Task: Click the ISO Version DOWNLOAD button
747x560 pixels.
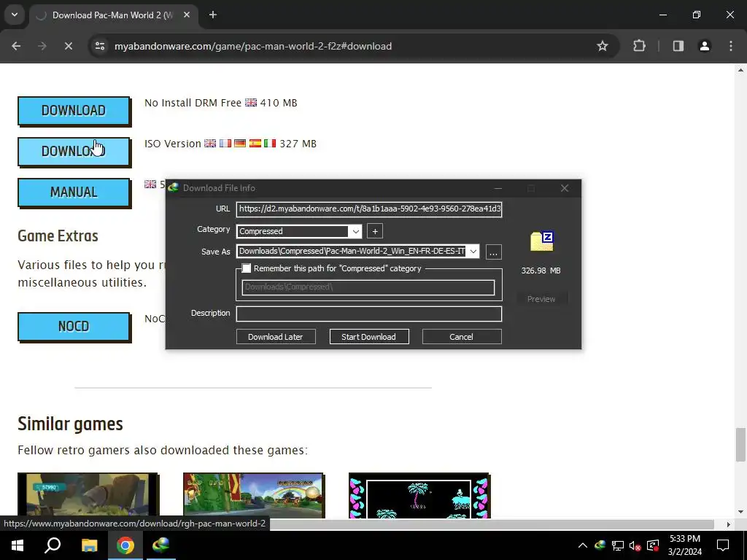Action: (x=74, y=152)
